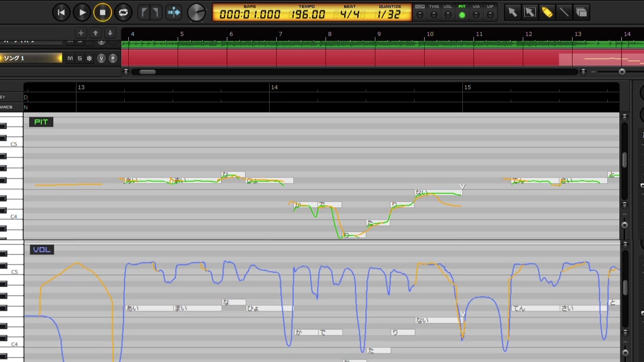Toggle the PIT parameter green indicator

click(462, 15)
